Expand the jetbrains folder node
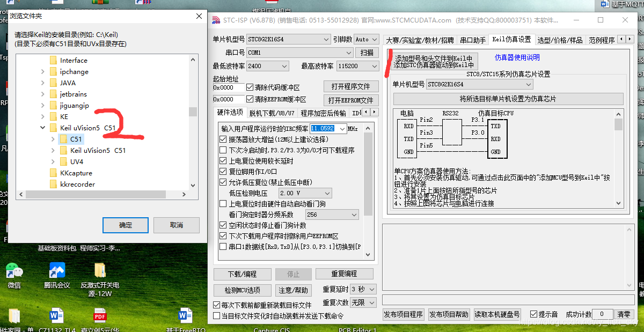Viewport: 644px width, 332px height. 42,94
